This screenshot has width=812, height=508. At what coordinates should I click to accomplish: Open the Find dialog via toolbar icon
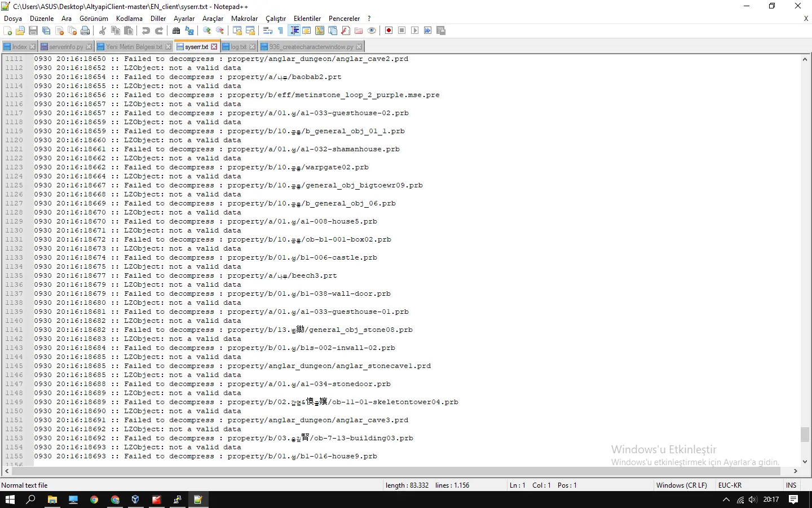tap(176, 30)
